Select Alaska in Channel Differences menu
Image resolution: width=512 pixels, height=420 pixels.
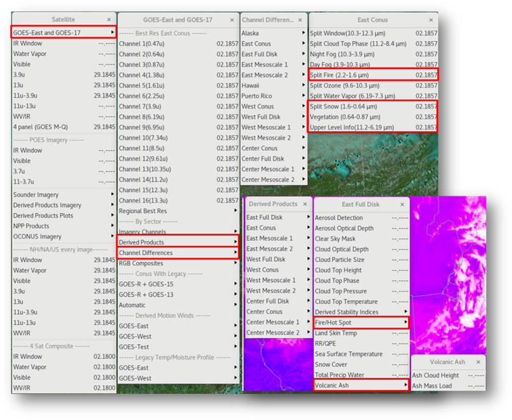point(274,33)
